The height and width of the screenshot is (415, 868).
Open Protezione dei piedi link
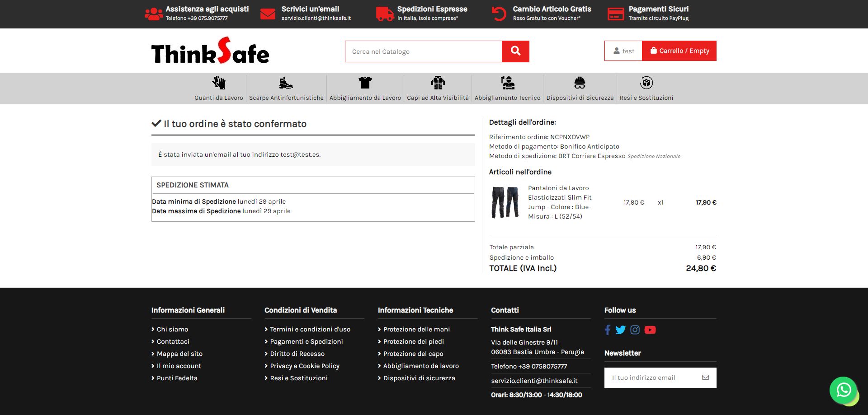coord(414,341)
